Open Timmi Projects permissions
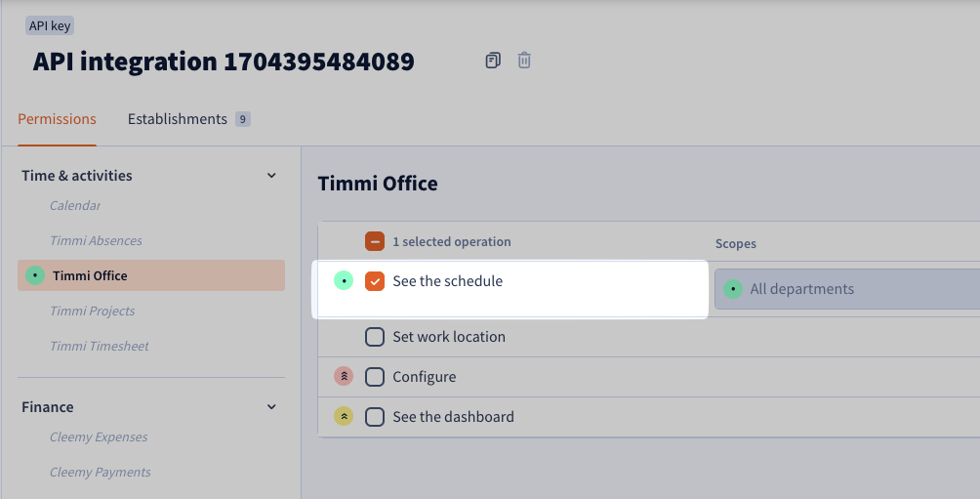 pyautogui.click(x=93, y=311)
